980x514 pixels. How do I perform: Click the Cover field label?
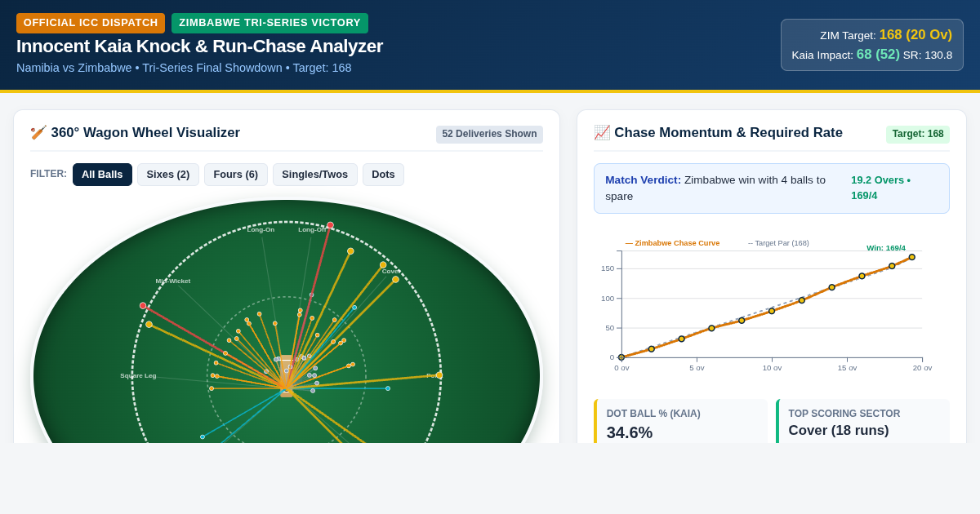pyautogui.click(x=390, y=272)
